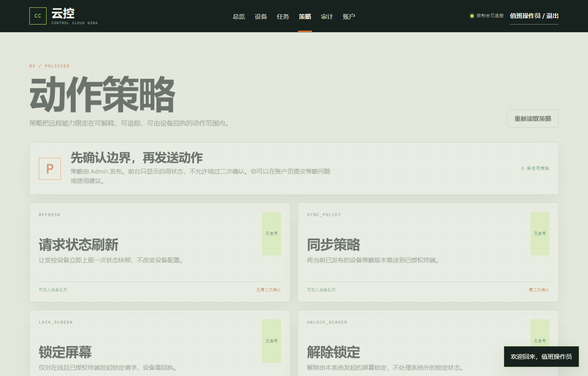Open the 总览 overview tab

pos(239,16)
